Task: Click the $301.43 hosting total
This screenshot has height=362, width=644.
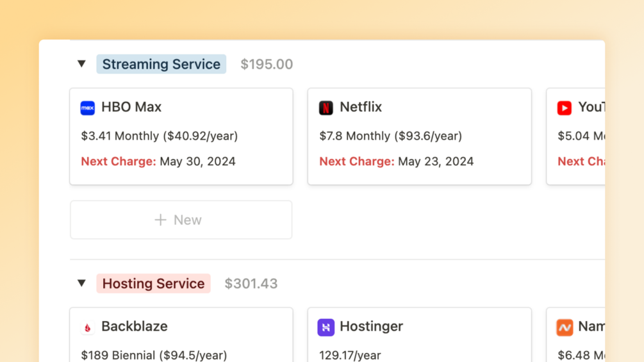Action: coord(251,283)
